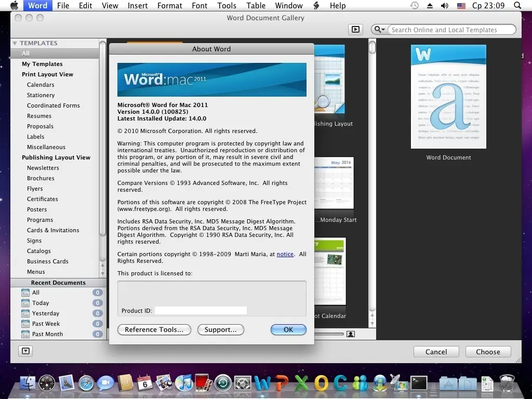The image size is (532, 399).
Task: Select Publishing Layout View category
Action: pyautogui.click(x=56, y=157)
